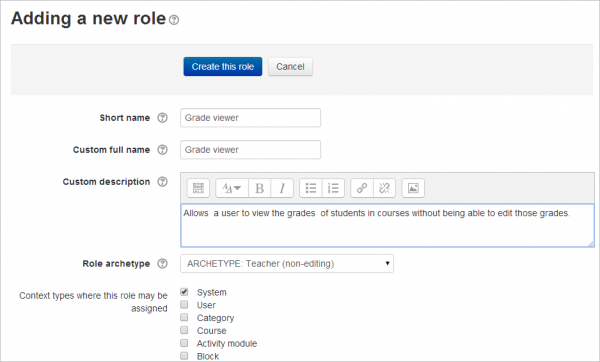
Task: Toggle the editor toolbar expand icon
Action: pyautogui.click(x=198, y=188)
